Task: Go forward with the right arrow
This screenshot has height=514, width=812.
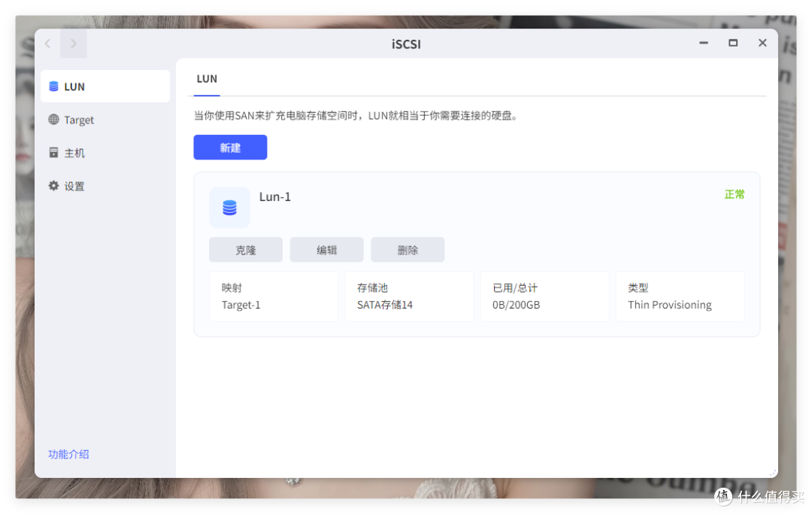Action: pos(74,44)
